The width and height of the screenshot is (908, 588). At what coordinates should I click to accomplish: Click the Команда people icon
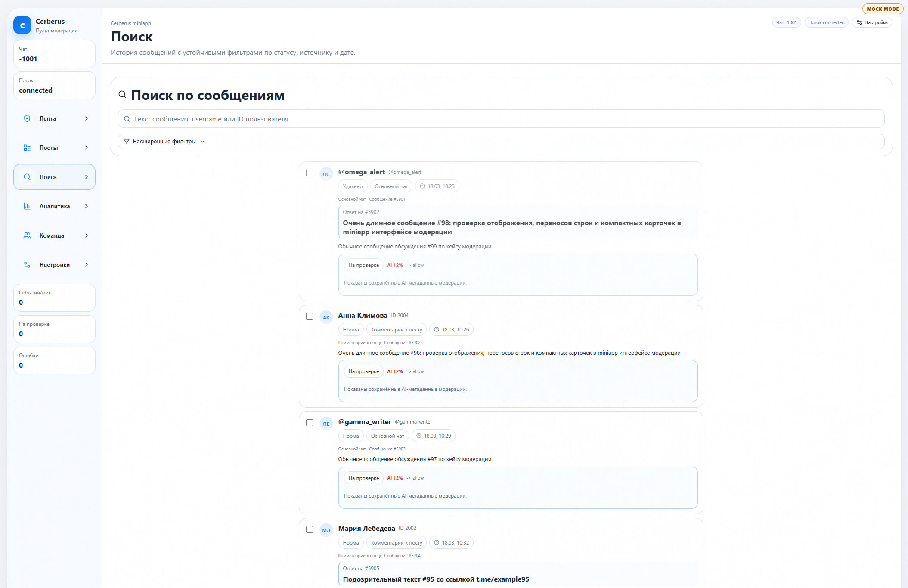(27, 235)
